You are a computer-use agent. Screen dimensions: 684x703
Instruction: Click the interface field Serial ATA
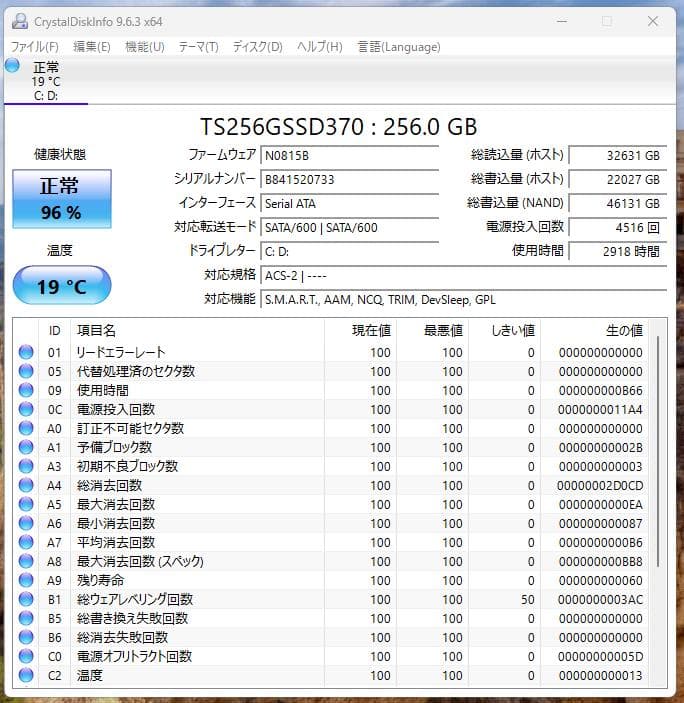click(x=350, y=204)
